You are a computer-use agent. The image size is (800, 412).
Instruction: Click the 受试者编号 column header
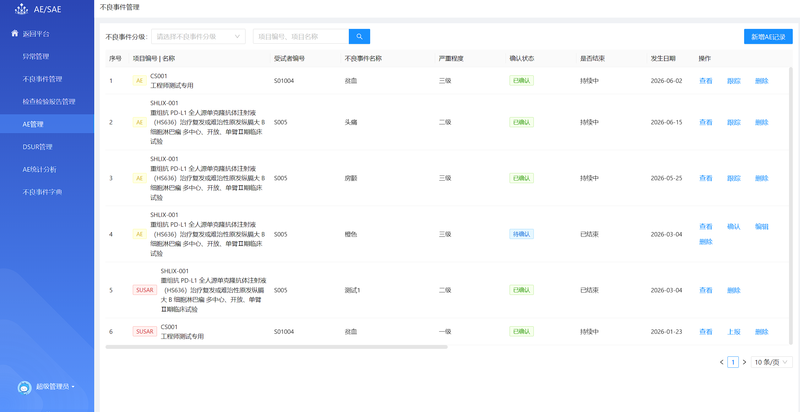[289, 59]
